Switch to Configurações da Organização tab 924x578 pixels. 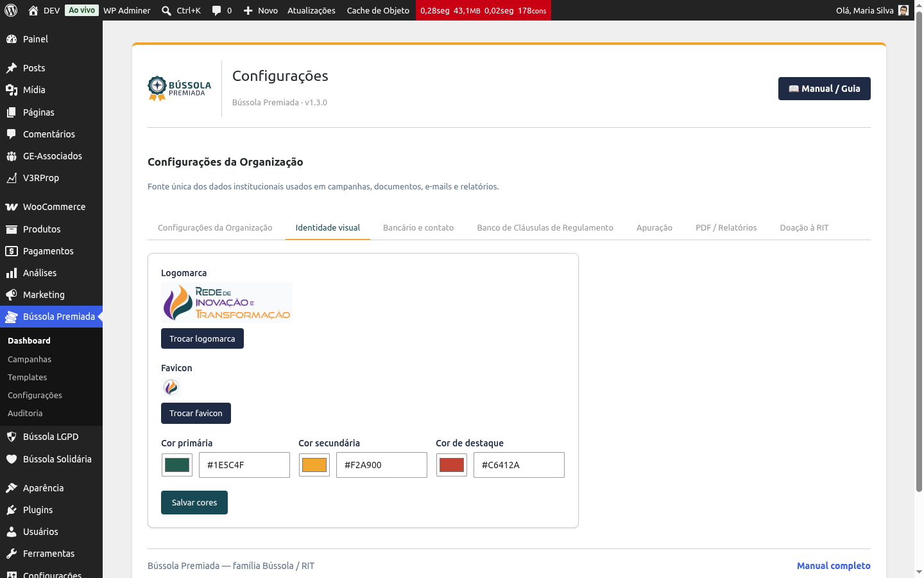pyautogui.click(x=215, y=228)
